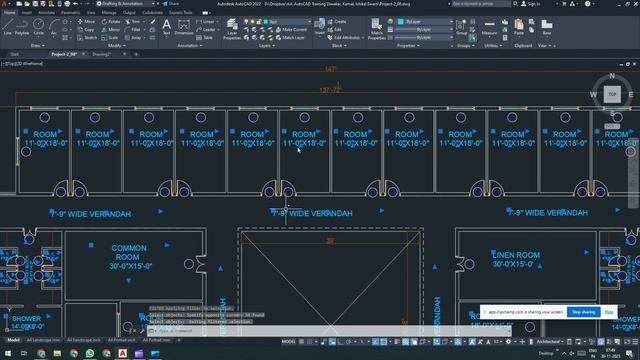This screenshot has width=640, height=360.
Task: Activate the Copy command in Modify panel
Action: (86, 29)
